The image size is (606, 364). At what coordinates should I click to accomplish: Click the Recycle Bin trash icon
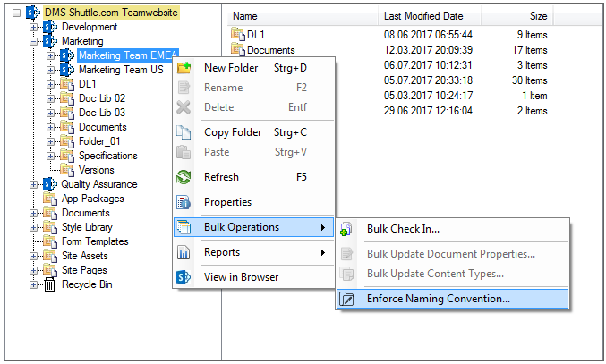(50, 284)
